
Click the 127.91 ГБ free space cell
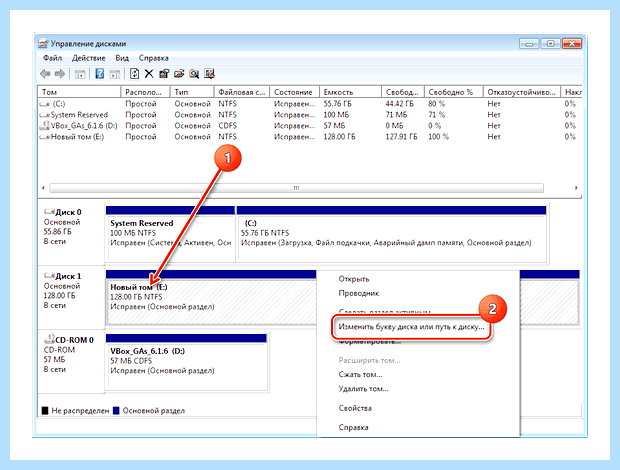[401, 137]
